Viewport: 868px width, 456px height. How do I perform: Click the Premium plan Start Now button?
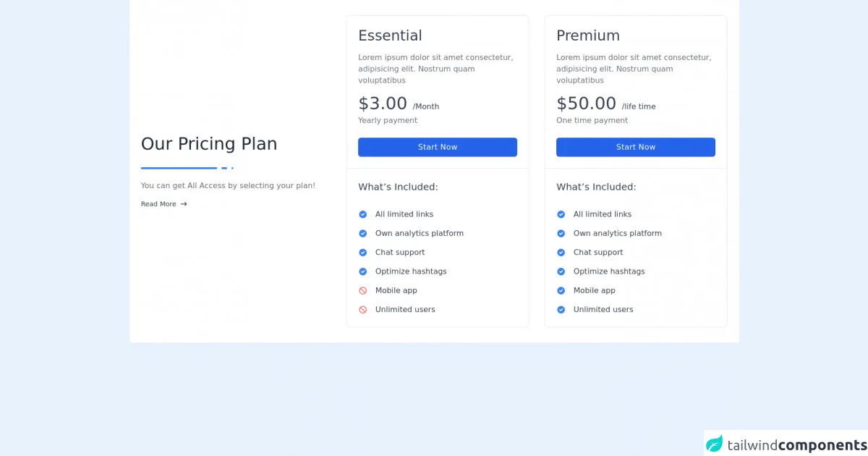coord(635,147)
